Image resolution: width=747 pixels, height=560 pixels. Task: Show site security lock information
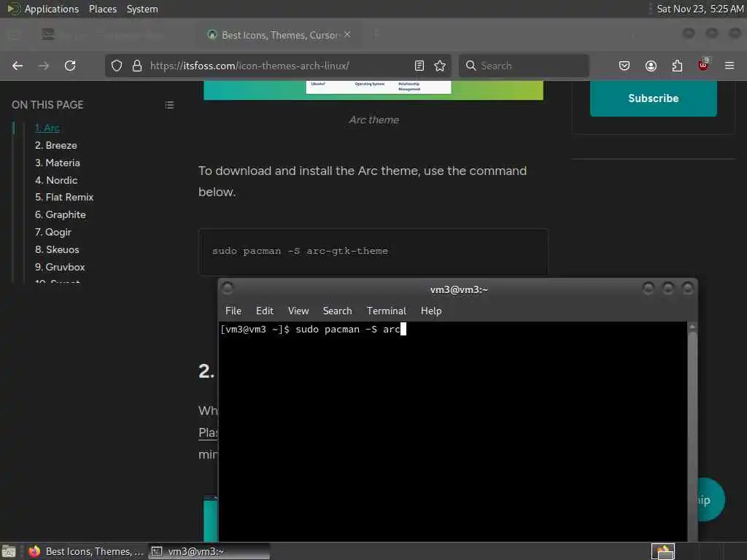pos(137,66)
